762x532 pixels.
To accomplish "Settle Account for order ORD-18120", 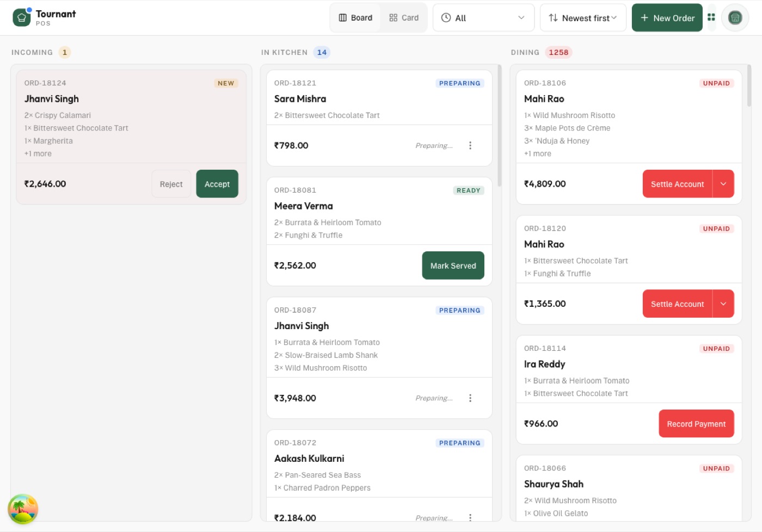I will coord(677,304).
